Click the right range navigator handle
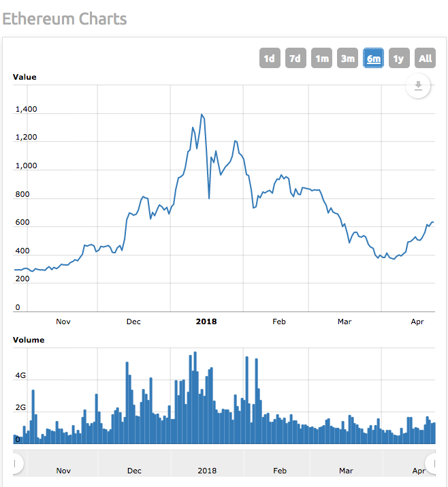This screenshot has height=487, width=448. click(432, 464)
